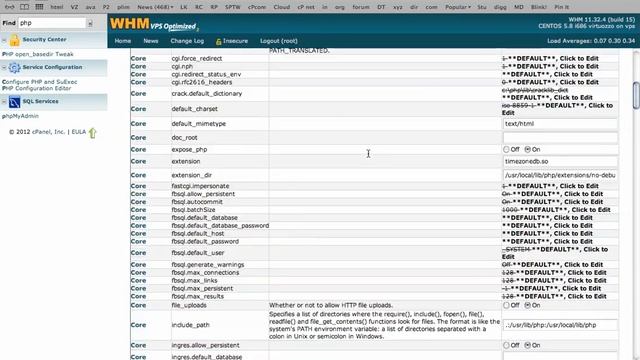Click the green up-arrow icon beside EULA
The image size is (640, 360).
93,133
